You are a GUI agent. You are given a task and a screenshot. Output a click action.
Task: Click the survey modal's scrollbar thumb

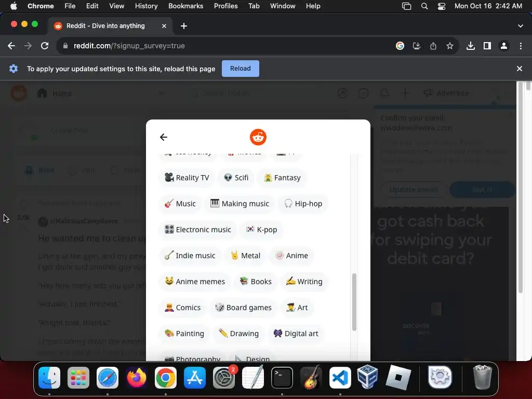click(354, 302)
